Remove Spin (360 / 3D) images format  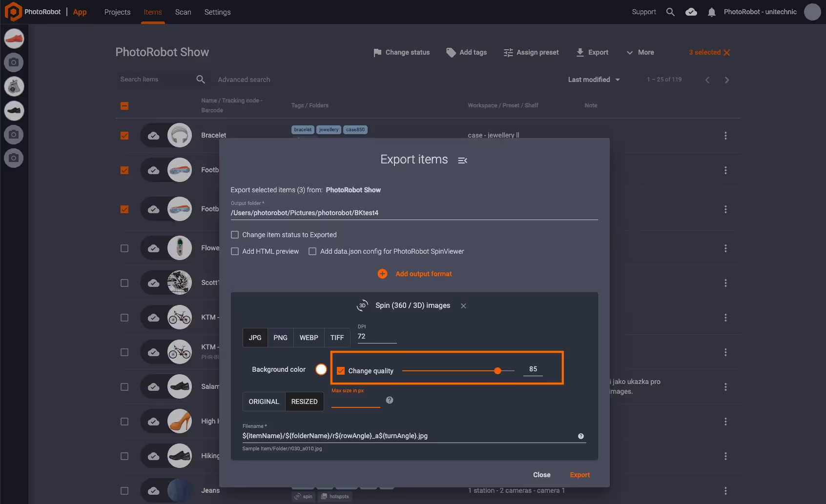463,306
